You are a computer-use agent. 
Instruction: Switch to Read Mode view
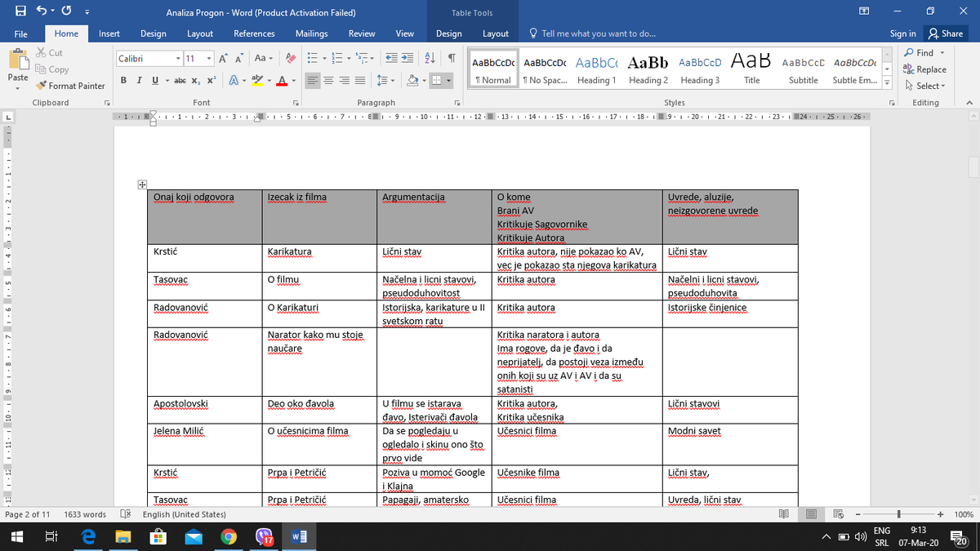(x=784, y=514)
